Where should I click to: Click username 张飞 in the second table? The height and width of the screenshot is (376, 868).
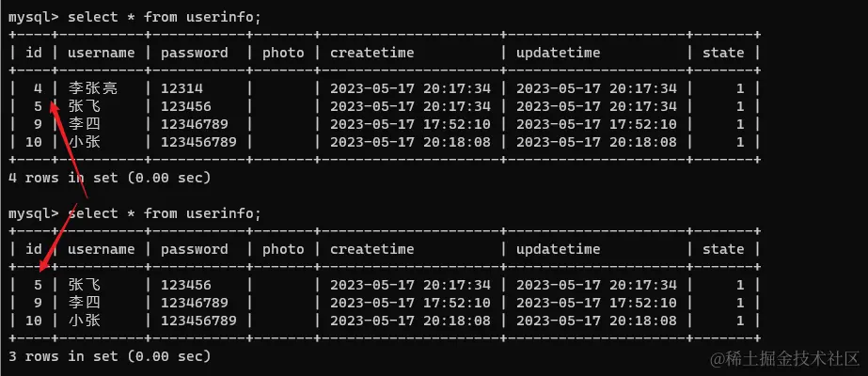pos(85,285)
